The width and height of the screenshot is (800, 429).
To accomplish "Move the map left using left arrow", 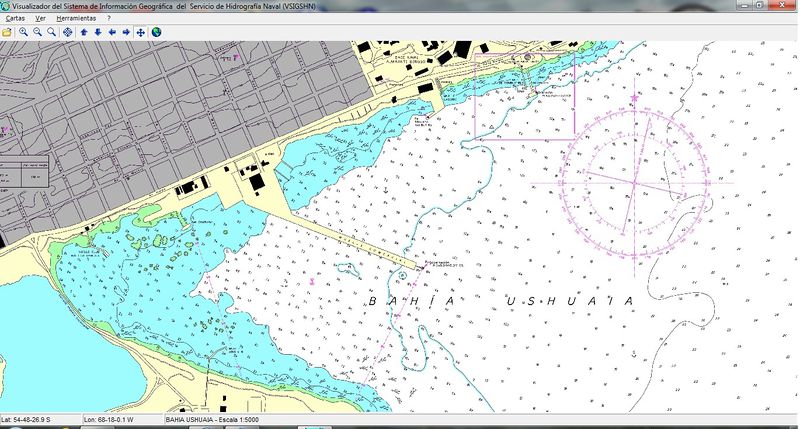I will (x=112, y=32).
